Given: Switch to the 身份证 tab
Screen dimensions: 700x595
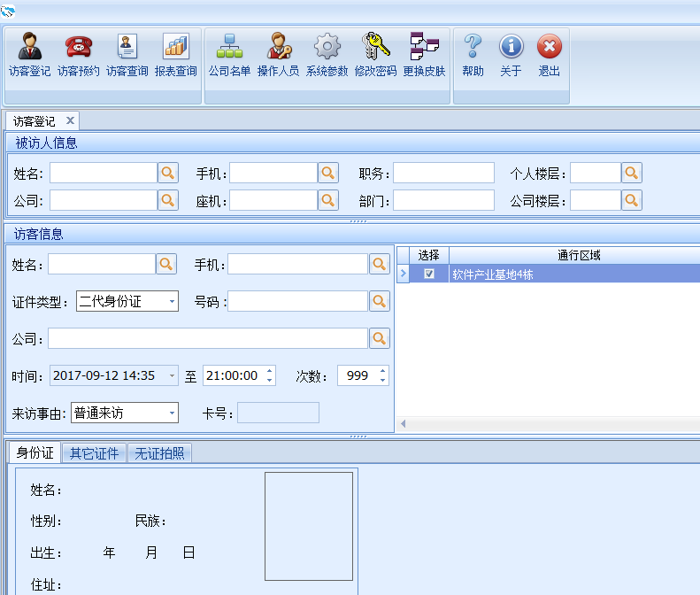Looking at the screenshot, I should point(35,453).
